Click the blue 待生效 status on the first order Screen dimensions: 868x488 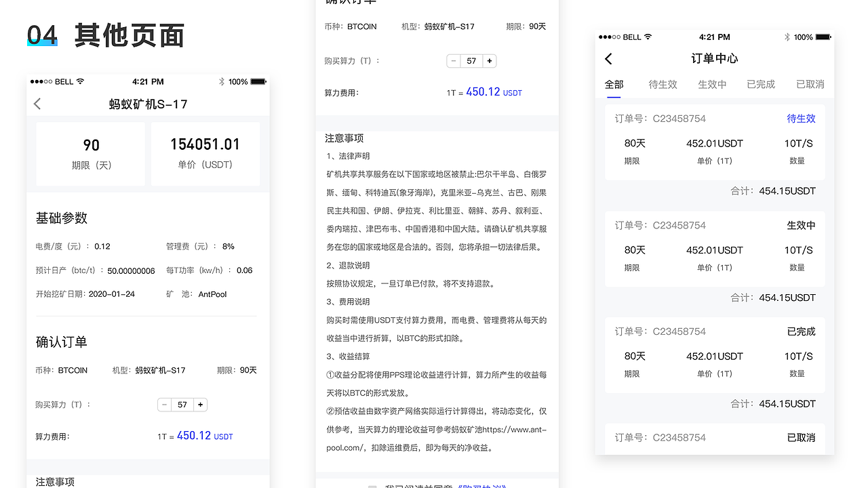[x=802, y=118]
